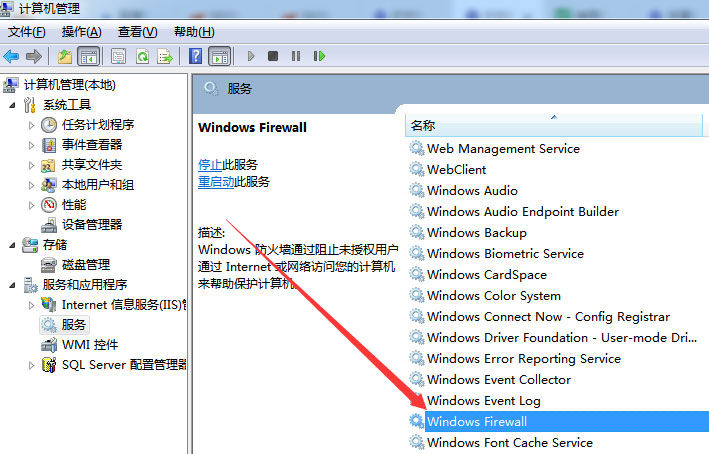
Task: Open the 查看(V) menu
Action: point(137,32)
